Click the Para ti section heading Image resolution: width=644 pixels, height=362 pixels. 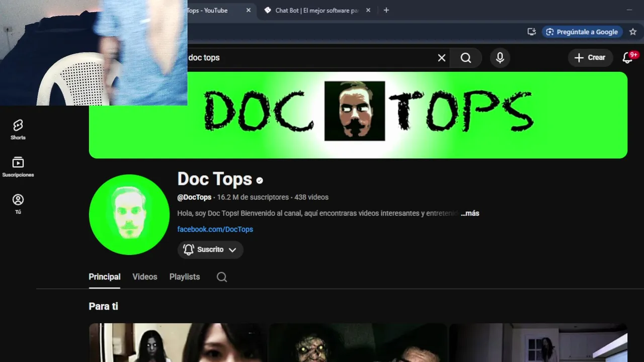coord(104,306)
